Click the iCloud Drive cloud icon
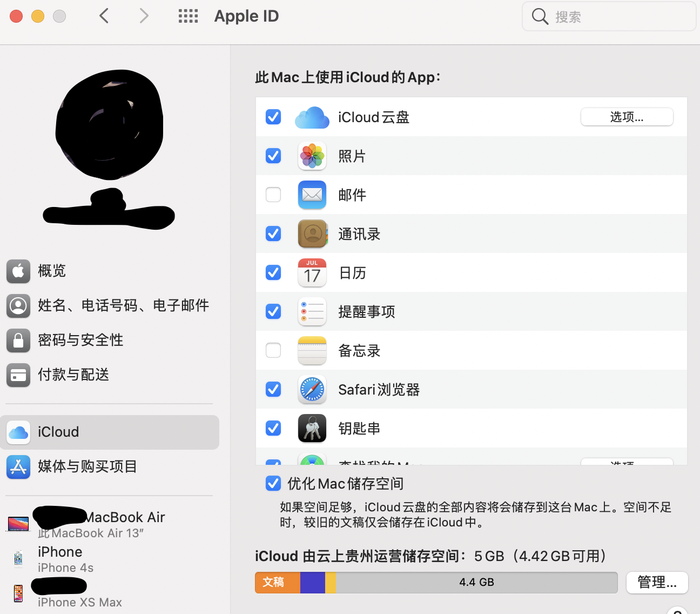Screen dimensions: 700x614 pyautogui.click(x=312, y=117)
